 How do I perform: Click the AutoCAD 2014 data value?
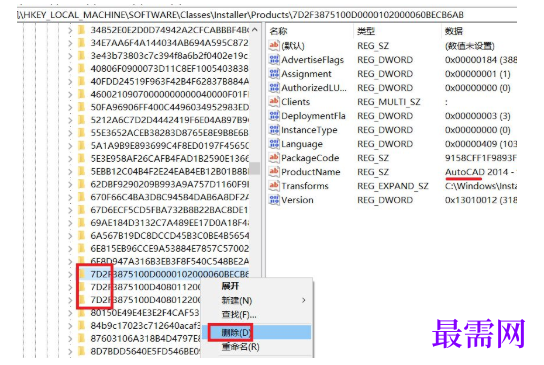(x=481, y=172)
